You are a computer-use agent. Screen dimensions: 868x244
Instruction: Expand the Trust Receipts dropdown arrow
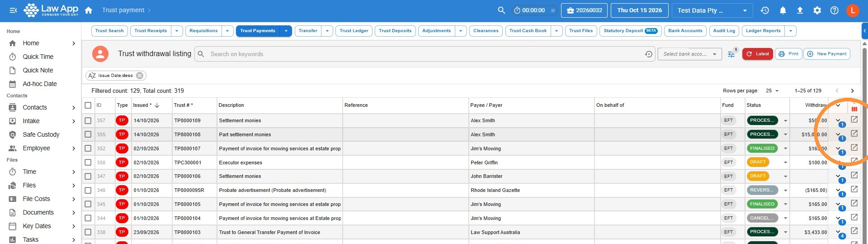pyautogui.click(x=177, y=31)
